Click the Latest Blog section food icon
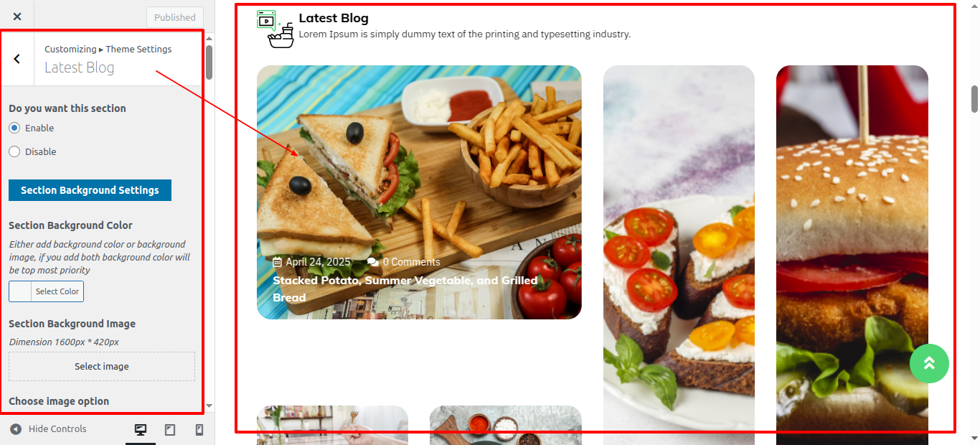The image size is (980, 445). 275,29
